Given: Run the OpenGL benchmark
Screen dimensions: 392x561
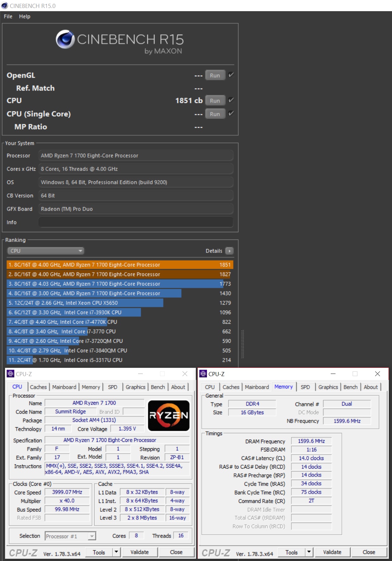Looking at the screenshot, I should [x=215, y=75].
